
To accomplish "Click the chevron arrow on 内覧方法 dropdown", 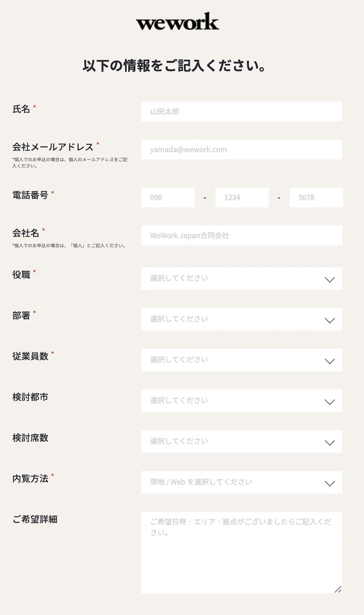I will [x=330, y=482].
